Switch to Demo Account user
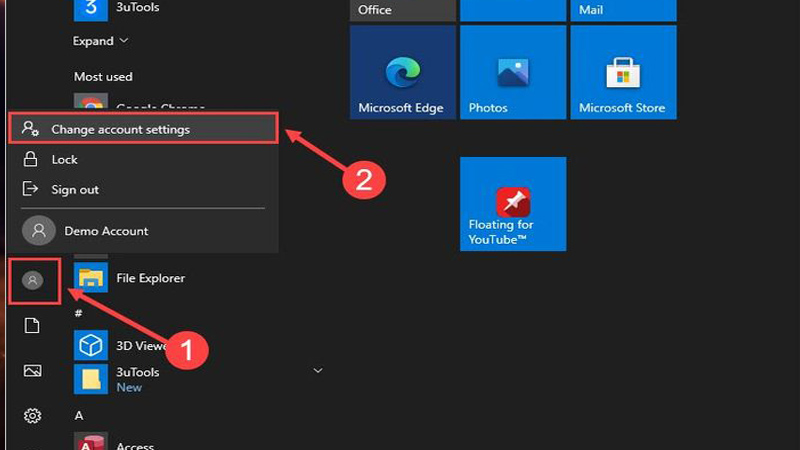The height and width of the screenshot is (450, 800). [143, 231]
